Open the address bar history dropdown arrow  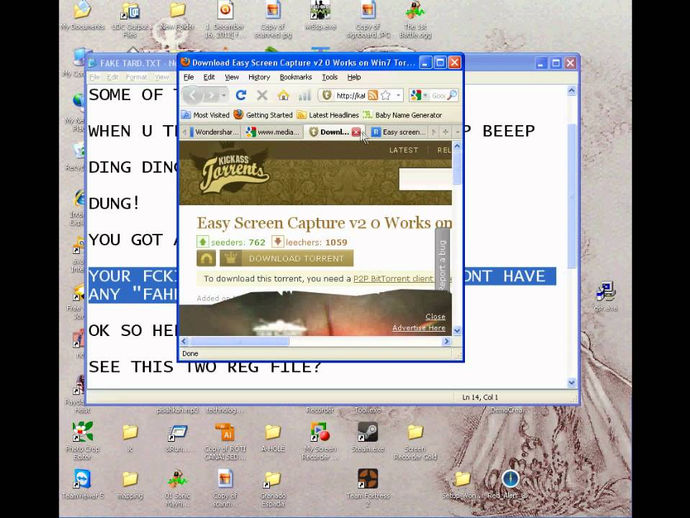tap(398, 95)
